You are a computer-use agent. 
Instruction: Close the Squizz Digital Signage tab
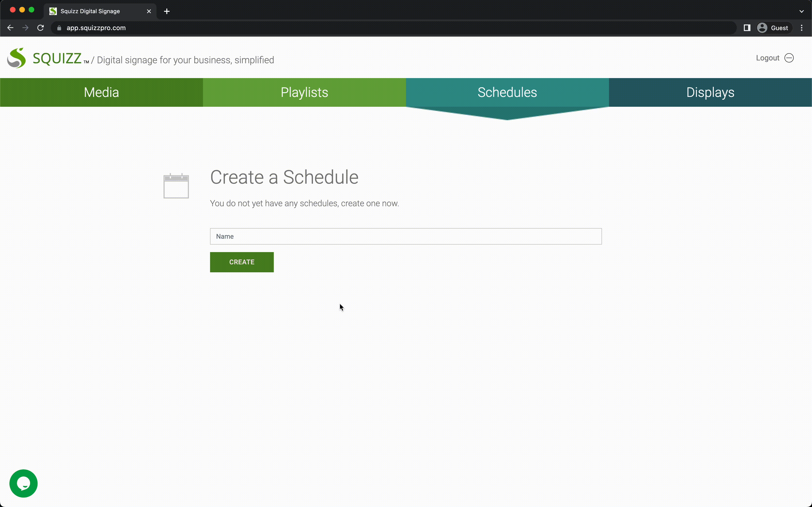(149, 11)
